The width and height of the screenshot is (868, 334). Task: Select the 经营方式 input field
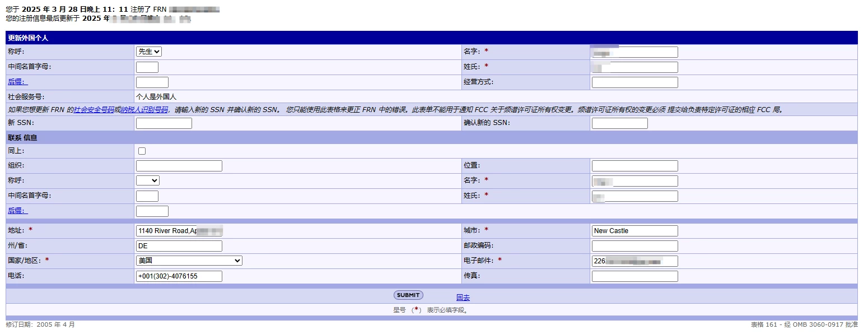(x=634, y=82)
